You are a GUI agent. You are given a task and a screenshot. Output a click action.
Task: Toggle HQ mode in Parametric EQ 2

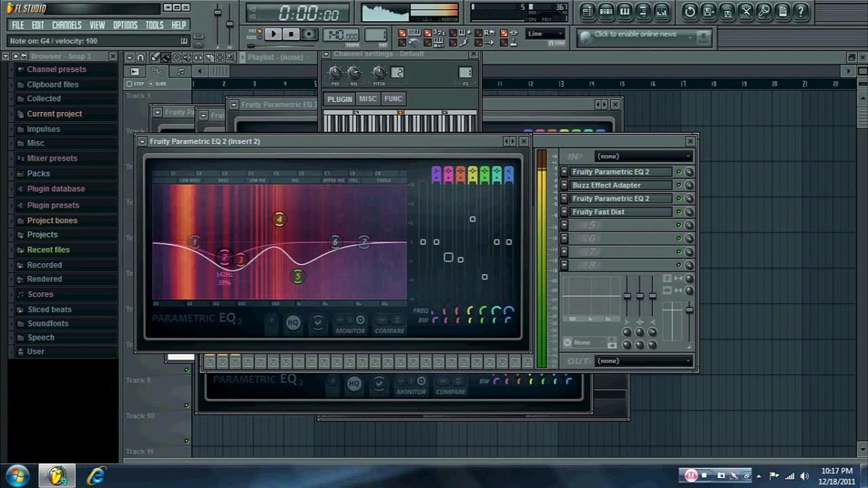pos(293,322)
